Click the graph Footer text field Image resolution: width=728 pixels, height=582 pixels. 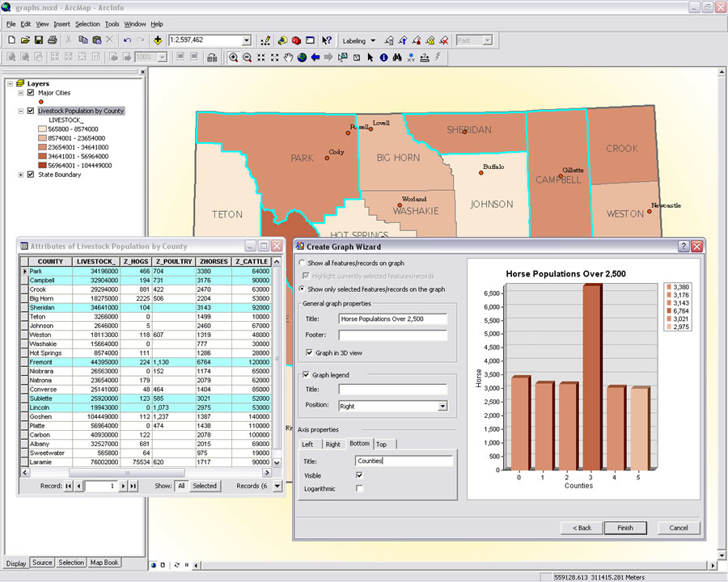[x=393, y=335]
